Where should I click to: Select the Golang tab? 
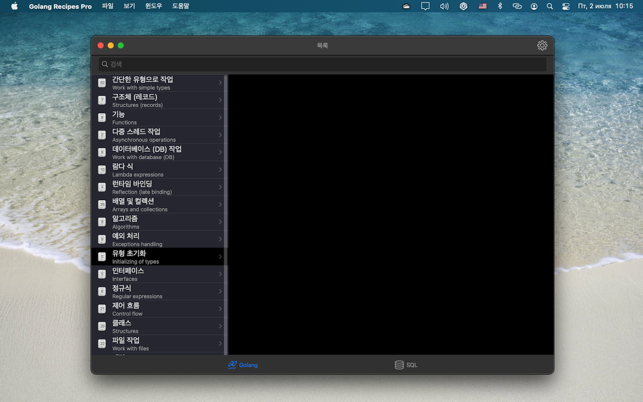pos(243,365)
